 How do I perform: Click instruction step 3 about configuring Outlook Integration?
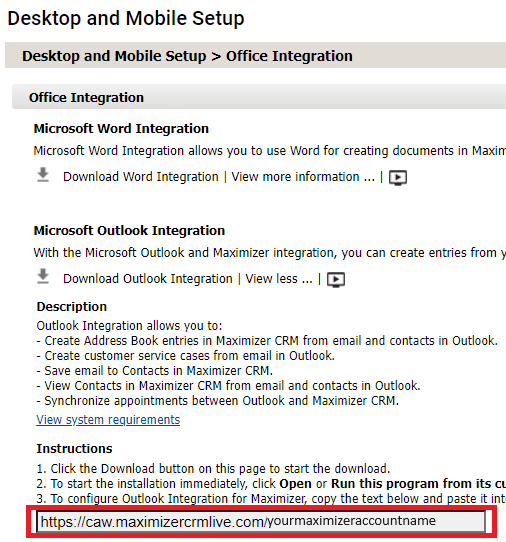coord(271,498)
